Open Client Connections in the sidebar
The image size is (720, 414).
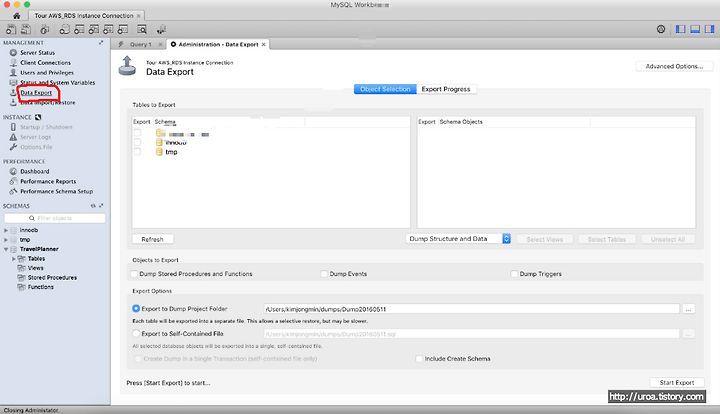click(45, 63)
